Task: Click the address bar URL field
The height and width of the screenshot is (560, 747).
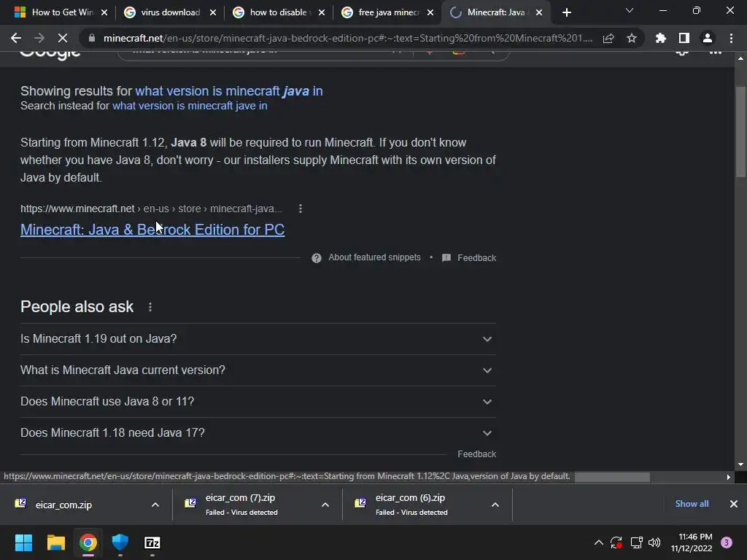Action: pos(348,38)
